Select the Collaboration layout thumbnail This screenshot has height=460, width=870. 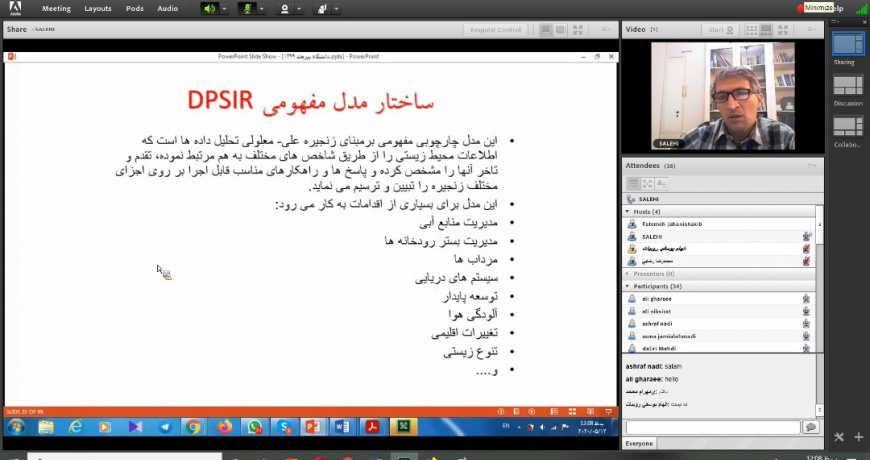[x=848, y=127]
